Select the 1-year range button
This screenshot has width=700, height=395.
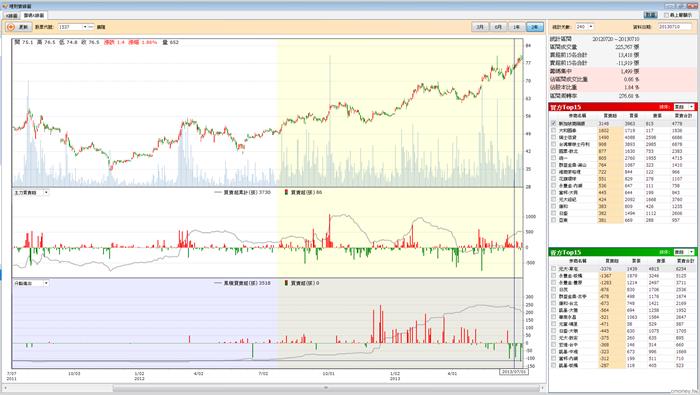517,27
